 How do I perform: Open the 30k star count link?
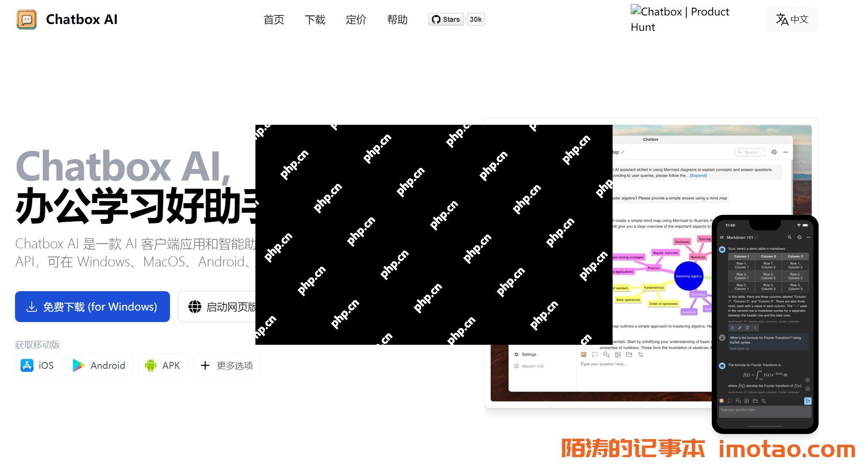(x=476, y=19)
